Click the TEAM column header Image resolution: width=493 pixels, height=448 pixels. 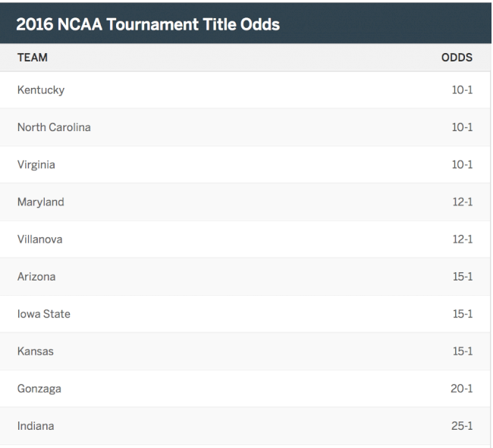click(33, 58)
